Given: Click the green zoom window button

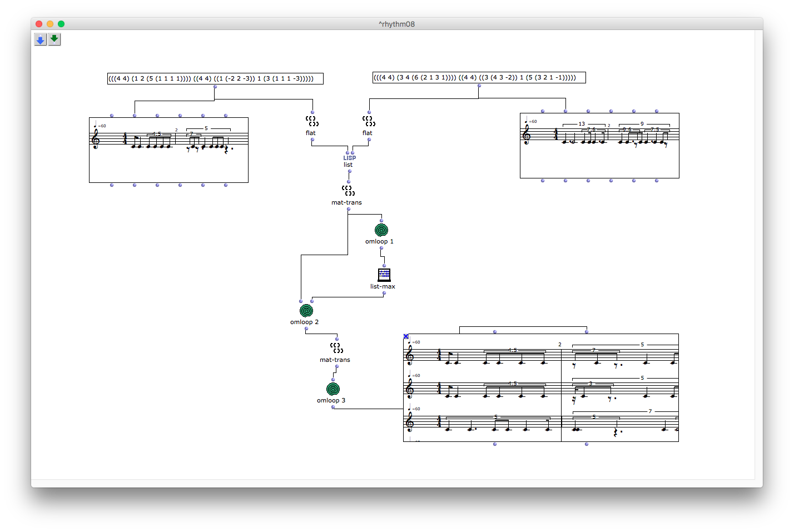Looking at the screenshot, I should [x=61, y=24].
